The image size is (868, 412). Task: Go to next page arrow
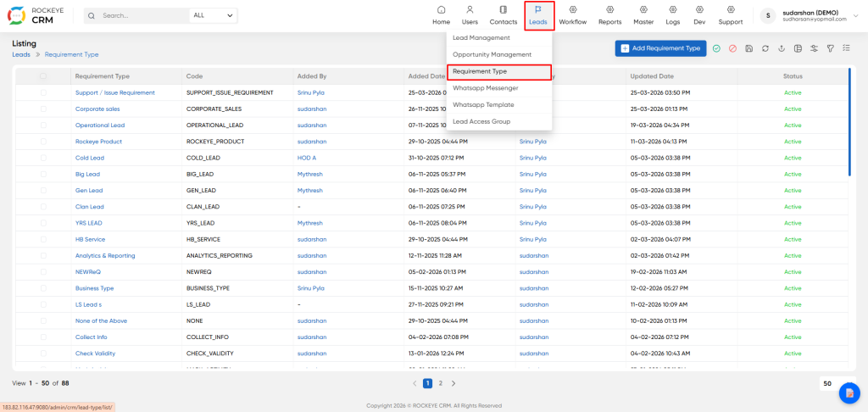coord(453,383)
